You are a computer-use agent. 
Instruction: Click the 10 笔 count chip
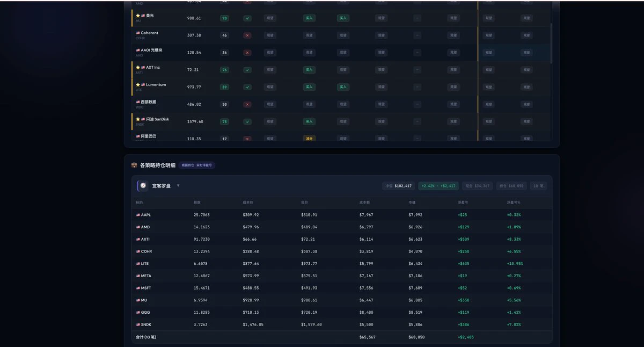538,186
